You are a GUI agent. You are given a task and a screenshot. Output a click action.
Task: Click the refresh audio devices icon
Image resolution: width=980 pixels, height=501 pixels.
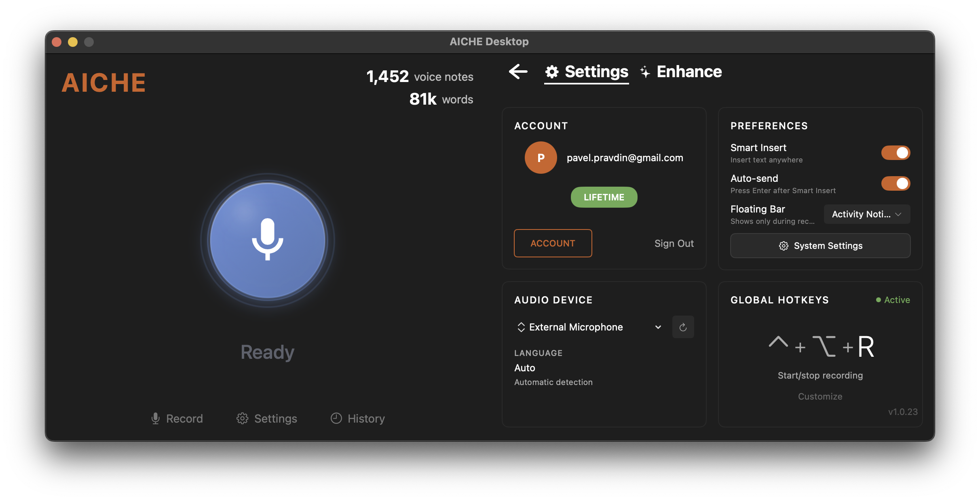coord(683,327)
